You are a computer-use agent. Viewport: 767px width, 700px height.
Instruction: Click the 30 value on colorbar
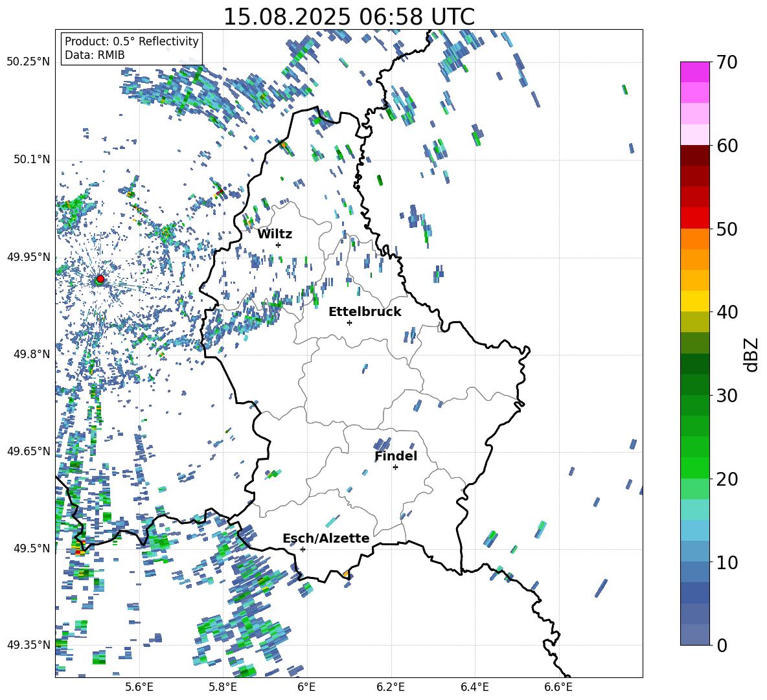click(727, 396)
